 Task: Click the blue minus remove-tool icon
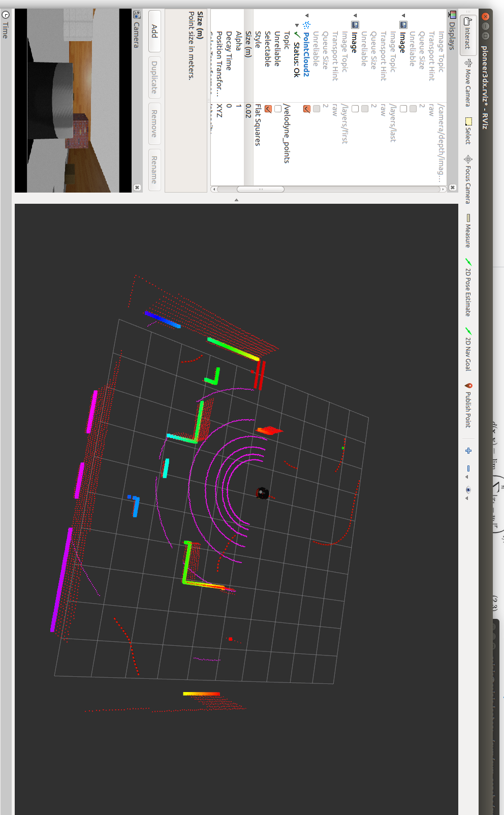click(468, 468)
